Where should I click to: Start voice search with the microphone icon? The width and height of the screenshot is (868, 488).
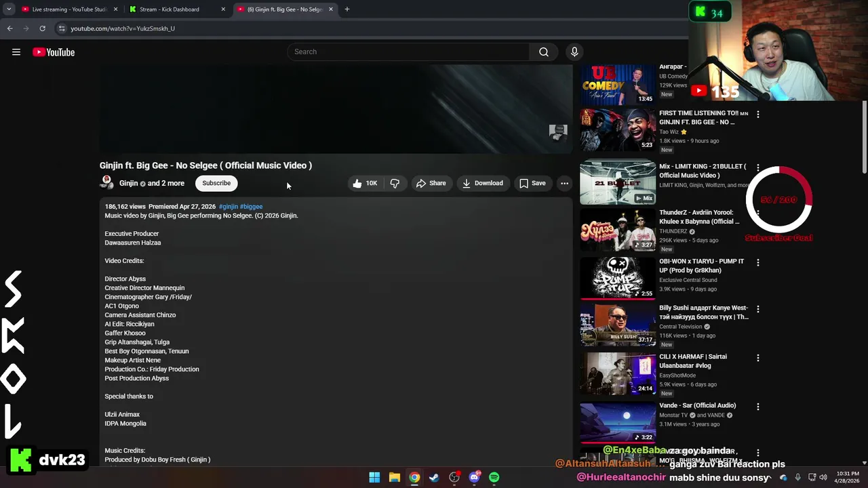pos(574,52)
